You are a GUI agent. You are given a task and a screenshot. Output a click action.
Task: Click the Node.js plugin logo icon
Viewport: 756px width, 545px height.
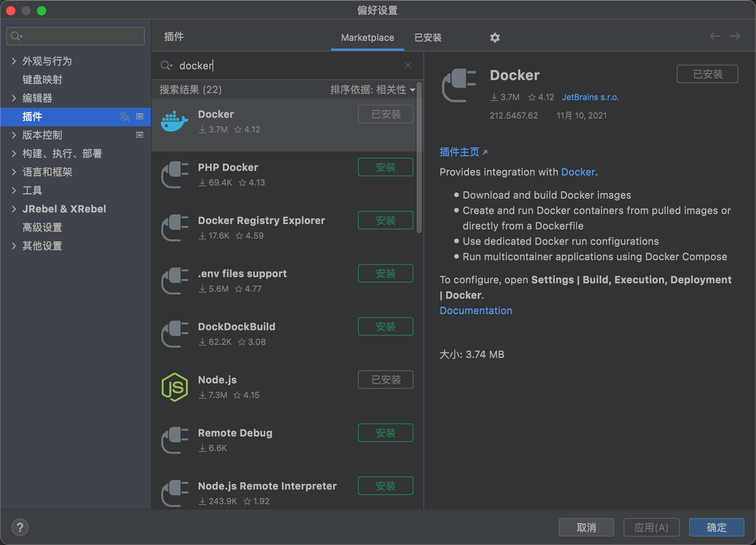[175, 387]
